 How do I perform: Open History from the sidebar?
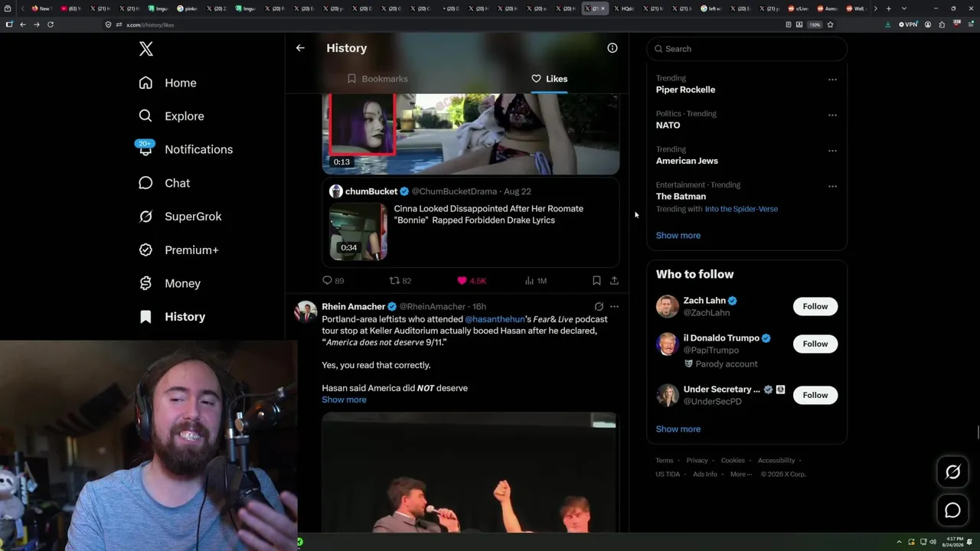tap(172, 317)
